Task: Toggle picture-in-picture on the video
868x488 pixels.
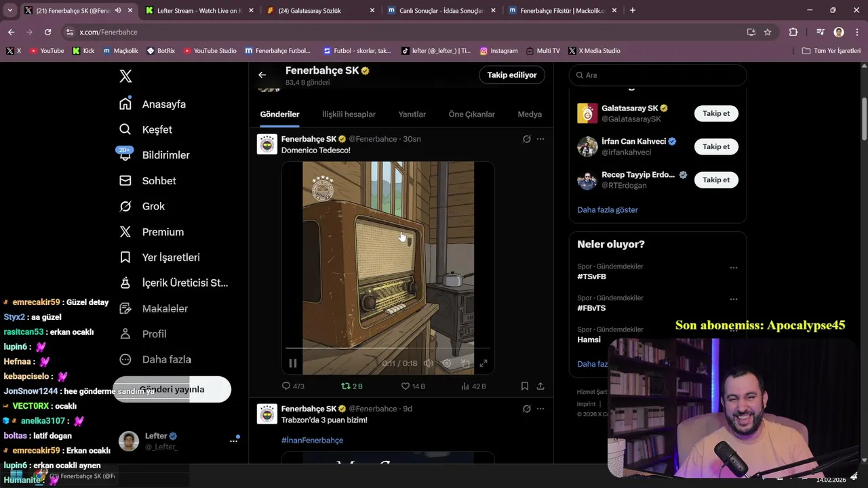Action: click(x=465, y=363)
